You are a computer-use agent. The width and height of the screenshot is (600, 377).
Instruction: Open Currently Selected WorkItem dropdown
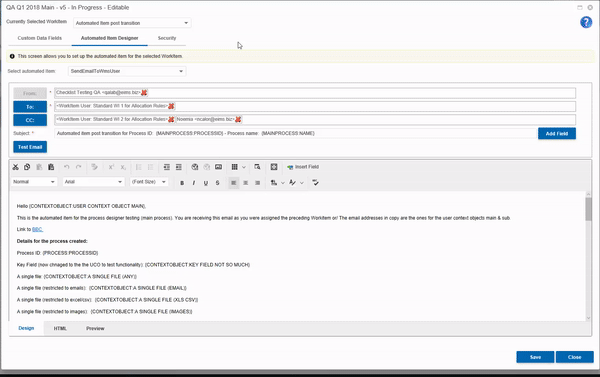coord(132,23)
